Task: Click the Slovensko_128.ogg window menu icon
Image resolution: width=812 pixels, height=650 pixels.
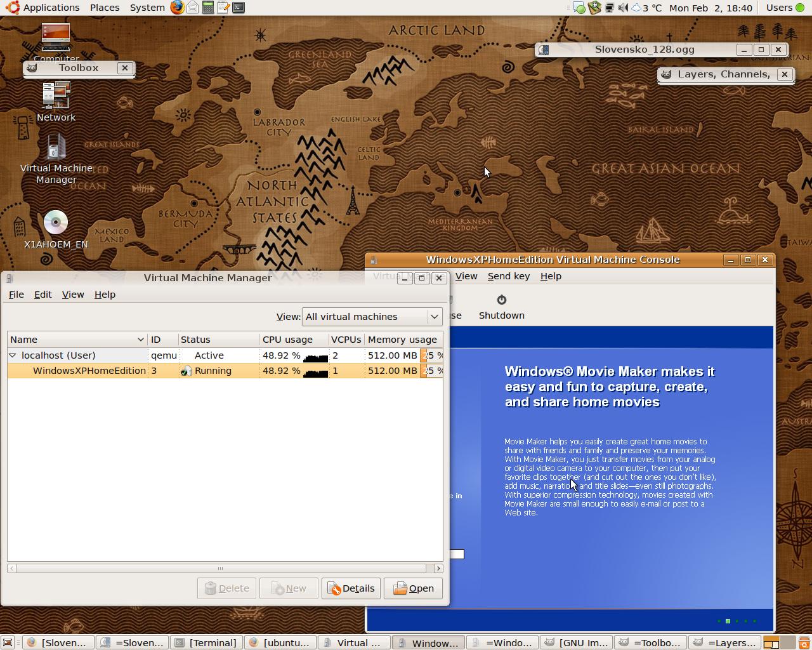Action: click(543, 50)
